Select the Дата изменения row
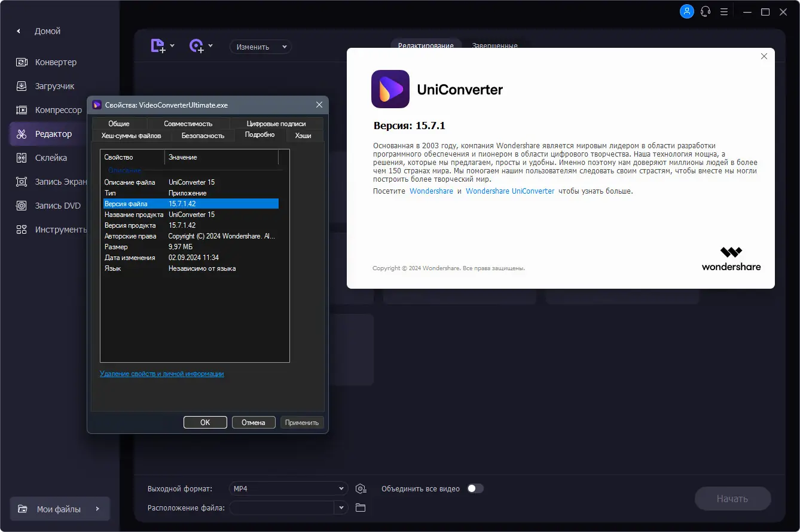This screenshot has width=800, height=532. tap(191, 258)
